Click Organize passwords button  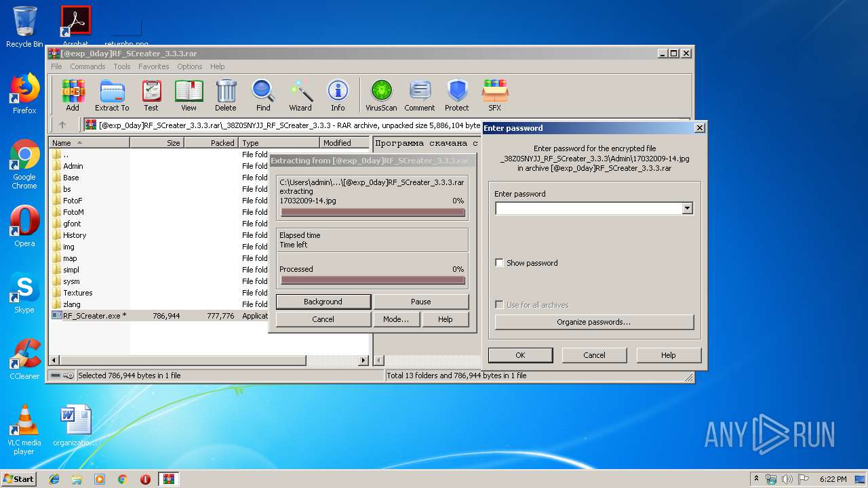pyautogui.click(x=594, y=322)
